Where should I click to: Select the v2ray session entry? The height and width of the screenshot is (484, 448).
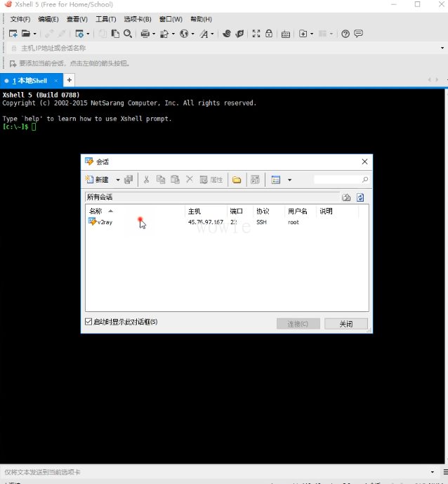click(104, 222)
